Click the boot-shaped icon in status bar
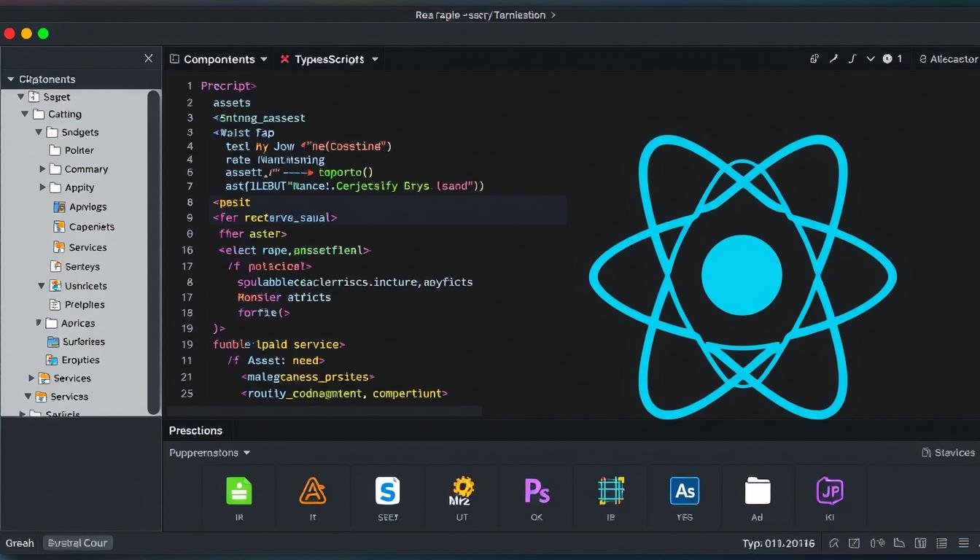Screen dimensions: 980x560 [x=900, y=543]
